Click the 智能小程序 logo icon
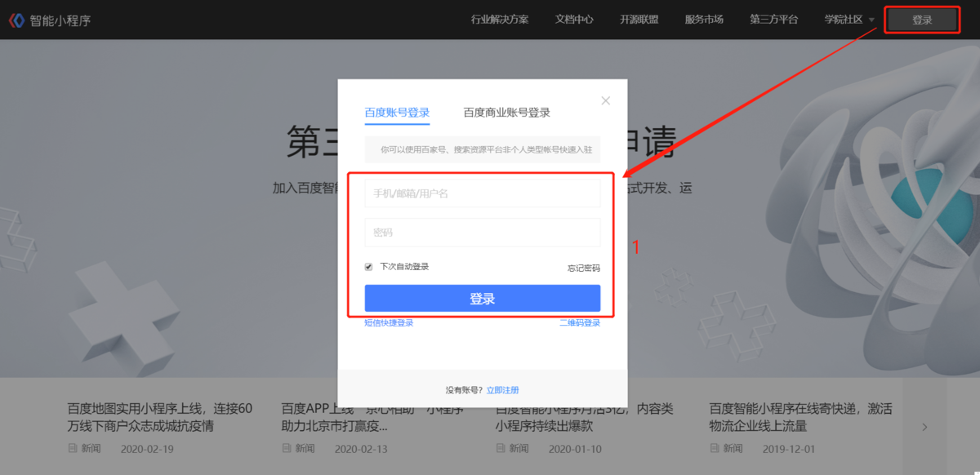Image resolution: width=980 pixels, height=475 pixels. click(16, 20)
